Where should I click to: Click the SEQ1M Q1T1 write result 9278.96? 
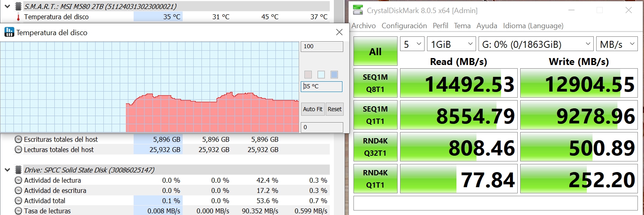click(x=579, y=115)
